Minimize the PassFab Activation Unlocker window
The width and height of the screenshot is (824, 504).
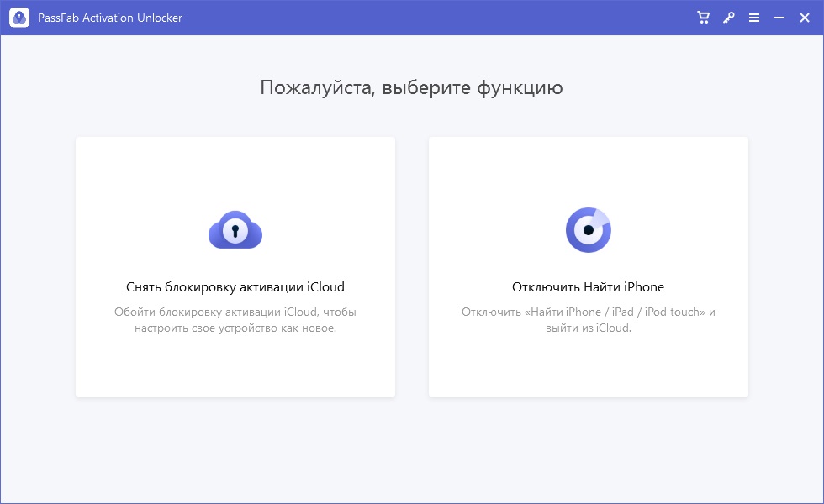coord(779,18)
